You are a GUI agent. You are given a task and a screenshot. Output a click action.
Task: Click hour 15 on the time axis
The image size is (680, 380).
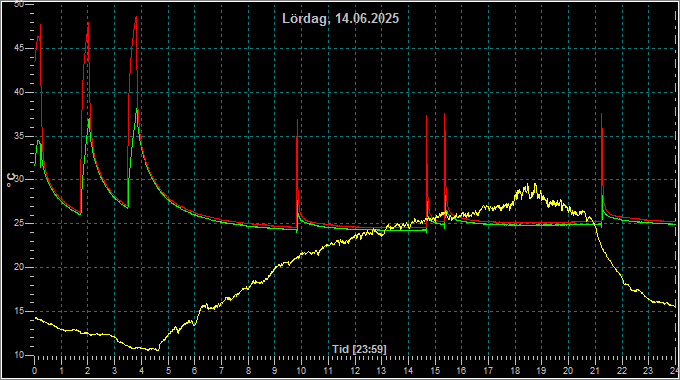(x=435, y=371)
